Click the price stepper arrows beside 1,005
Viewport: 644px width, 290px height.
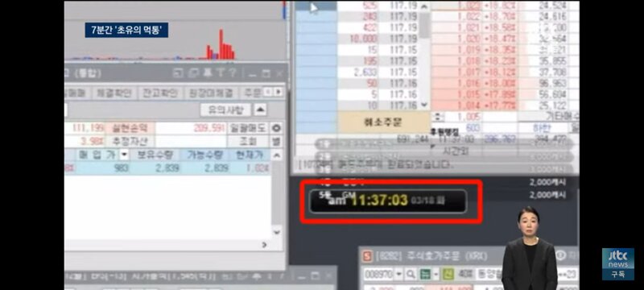(438, 117)
